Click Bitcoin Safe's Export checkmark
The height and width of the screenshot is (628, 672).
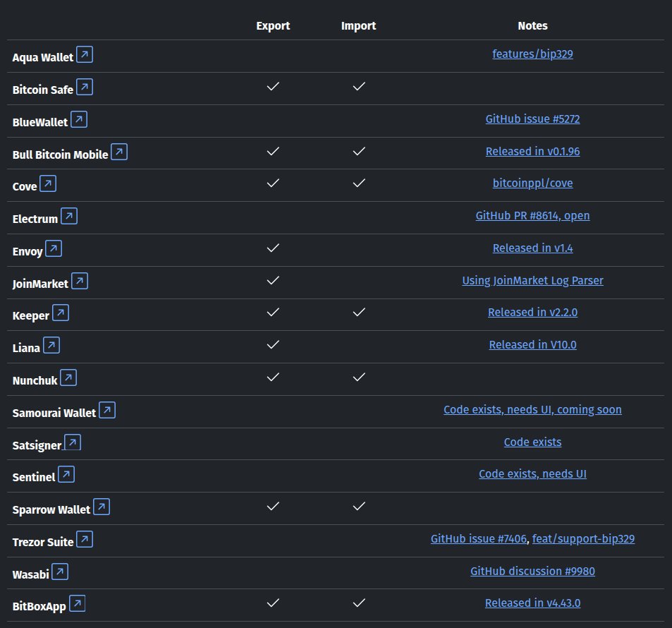click(x=273, y=86)
